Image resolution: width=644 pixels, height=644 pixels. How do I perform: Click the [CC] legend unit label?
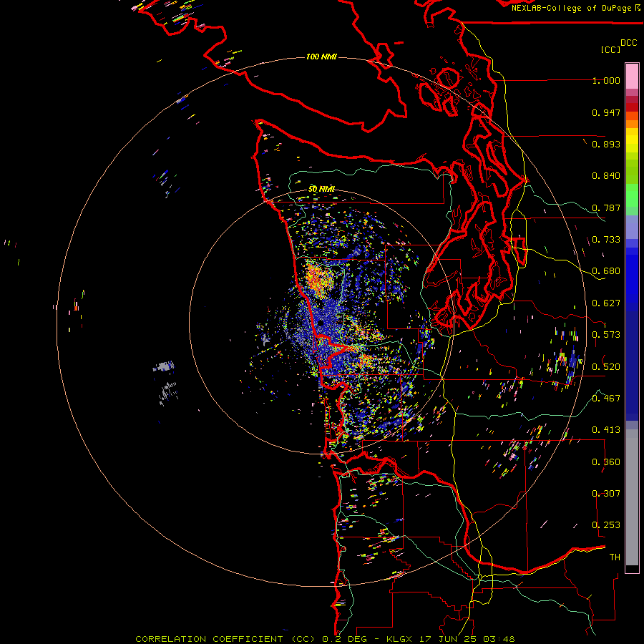point(610,49)
